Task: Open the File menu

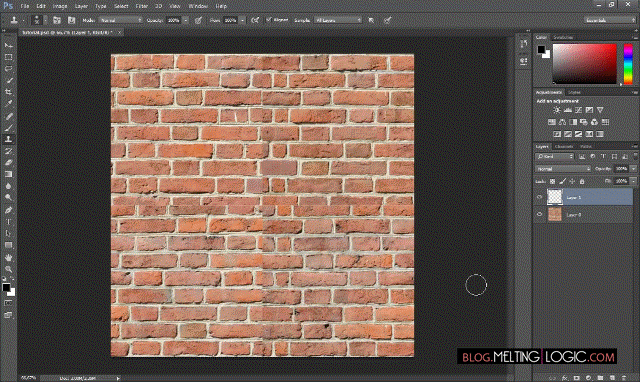Action: coord(24,6)
